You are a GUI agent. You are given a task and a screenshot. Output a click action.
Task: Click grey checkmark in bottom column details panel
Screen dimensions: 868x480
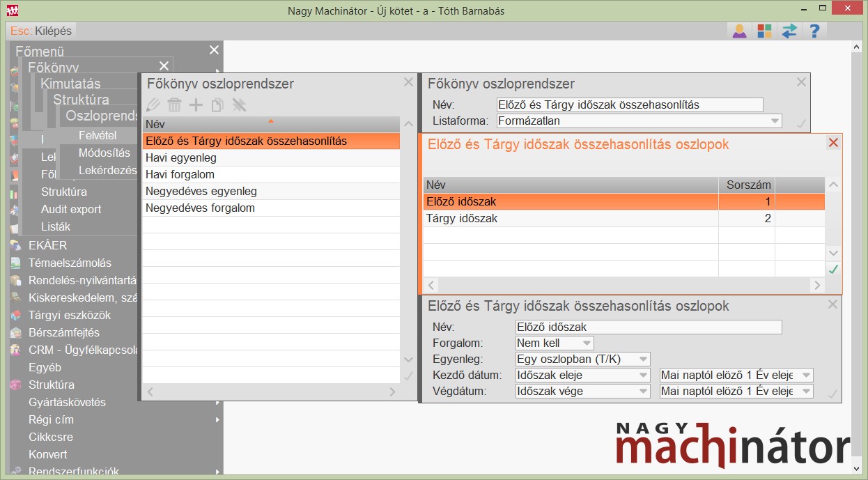[x=832, y=394]
